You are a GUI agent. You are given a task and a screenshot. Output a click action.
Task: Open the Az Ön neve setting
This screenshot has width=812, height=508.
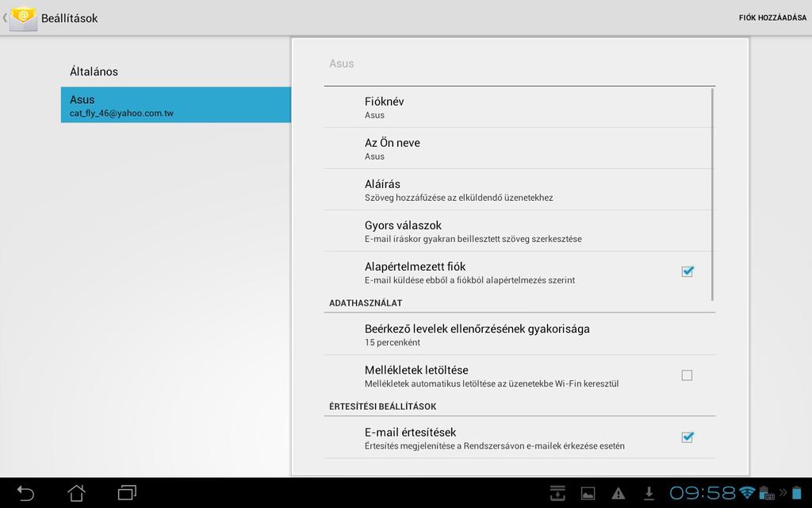tap(519, 148)
